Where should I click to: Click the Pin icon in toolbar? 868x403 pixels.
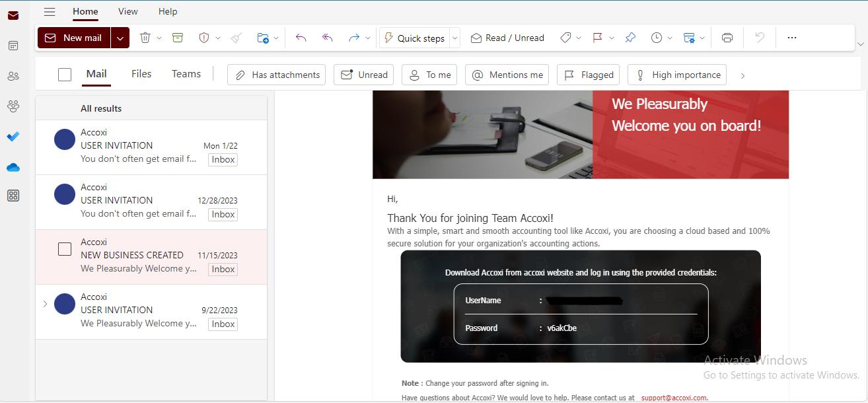(630, 38)
